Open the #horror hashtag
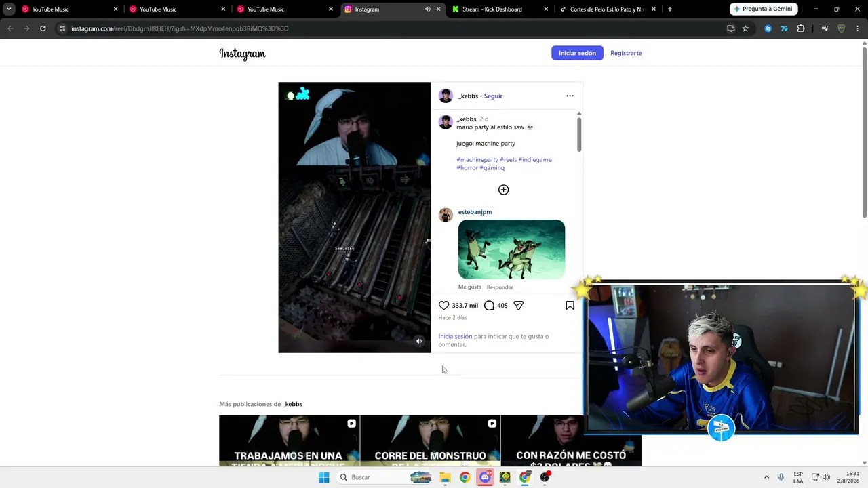 coord(467,168)
